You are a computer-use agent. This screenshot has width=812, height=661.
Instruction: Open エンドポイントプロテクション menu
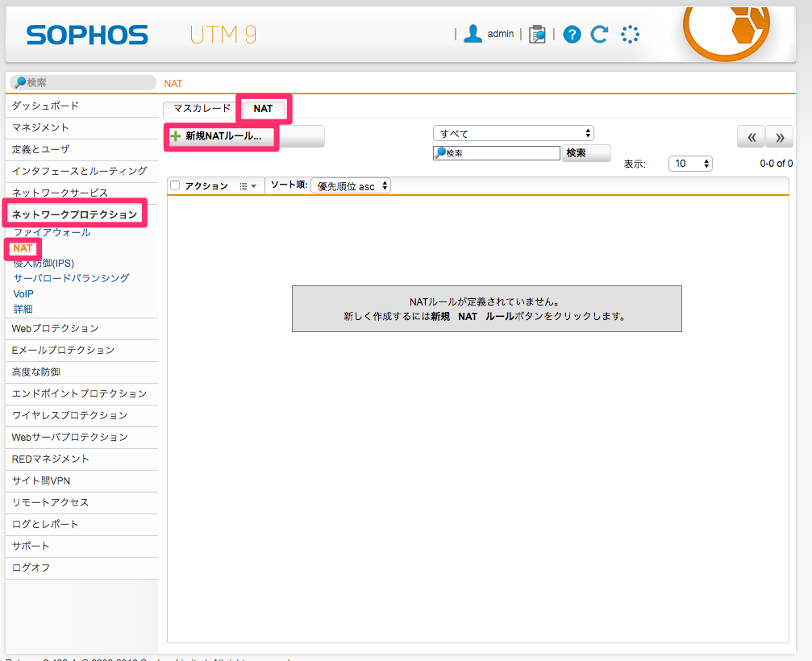pyautogui.click(x=81, y=394)
